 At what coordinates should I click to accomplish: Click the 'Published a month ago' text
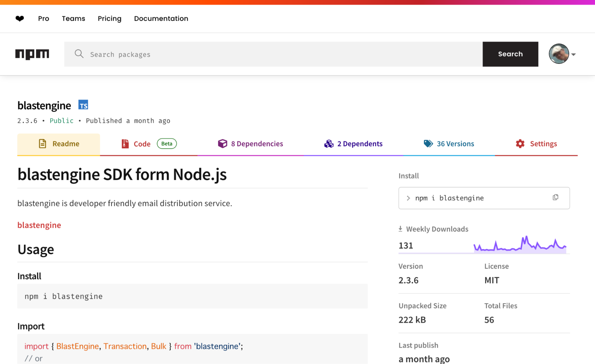pyautogui.click(x=128, y=121)
